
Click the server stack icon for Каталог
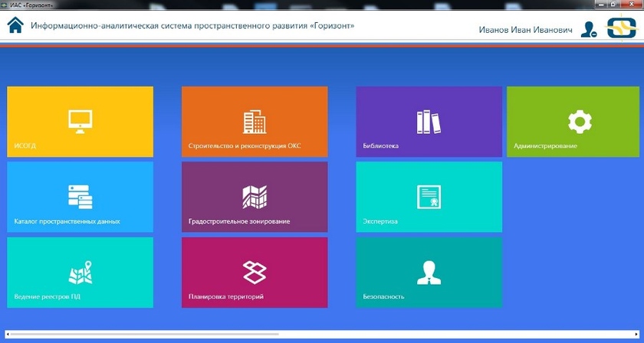coord(80,196)
